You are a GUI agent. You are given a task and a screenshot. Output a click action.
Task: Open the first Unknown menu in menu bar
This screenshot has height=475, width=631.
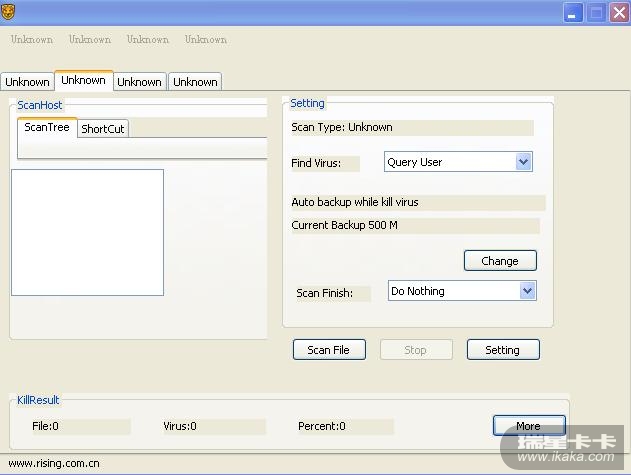(32, 40)
